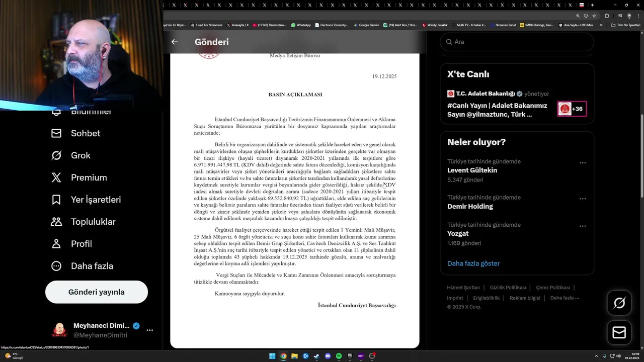Image resolution: width=644 pixels, height=362 pixels.
Task: Open Topluluklar communities
Action: (x=84, y=222)
